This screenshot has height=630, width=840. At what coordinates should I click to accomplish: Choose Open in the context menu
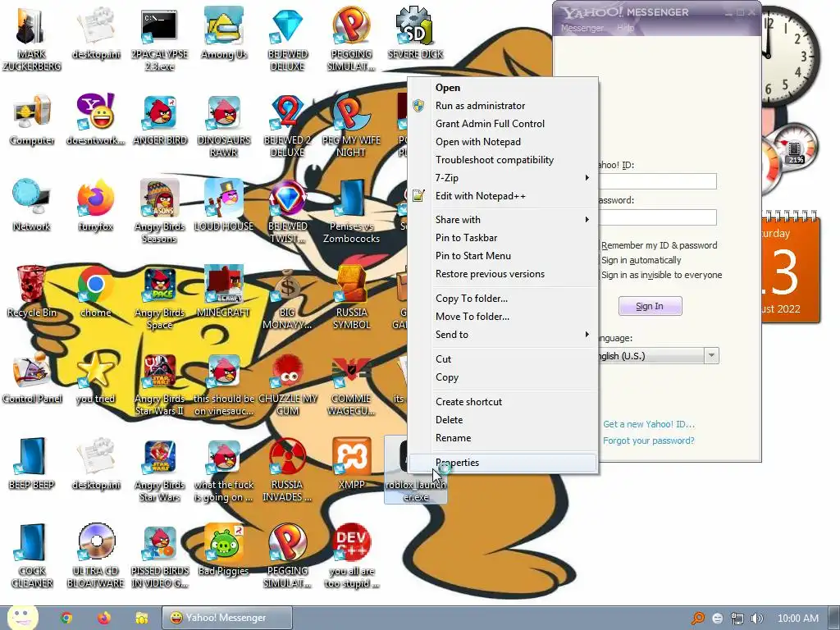pyautogui.click(x=503, y=87)
